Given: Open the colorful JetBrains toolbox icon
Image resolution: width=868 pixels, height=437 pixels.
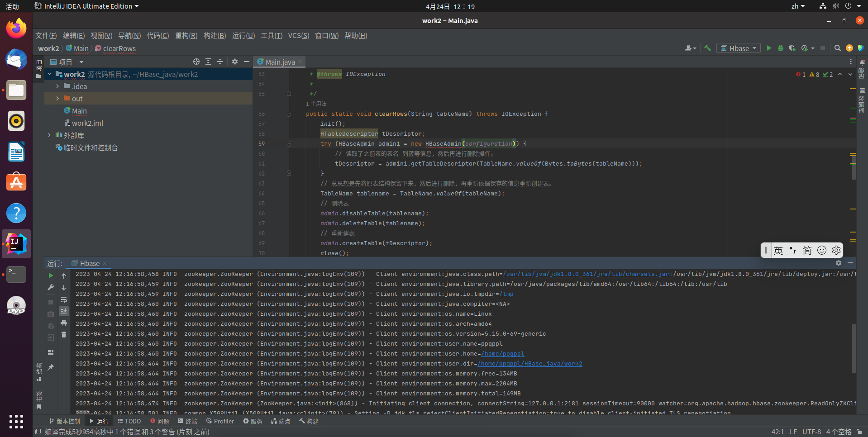Looking at the screenshot, I should coord(861,48).
